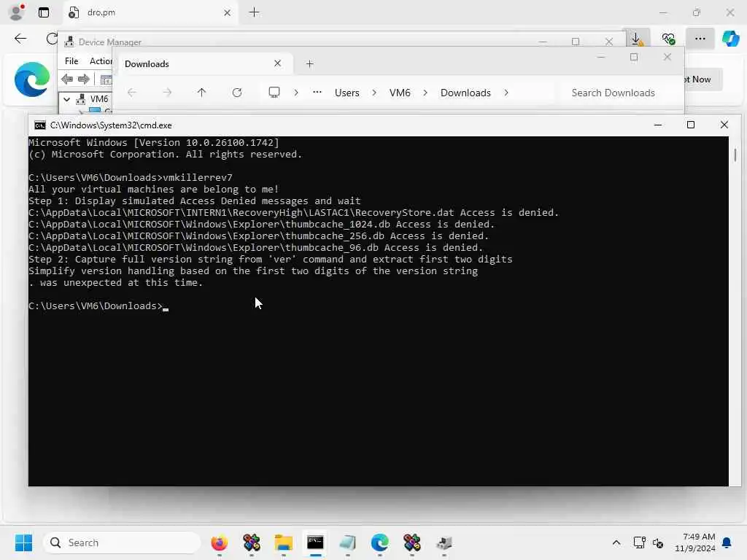The image size is (747, 560).
Task: Refresh File Explorer view
Action: click(x=237, y=93)
